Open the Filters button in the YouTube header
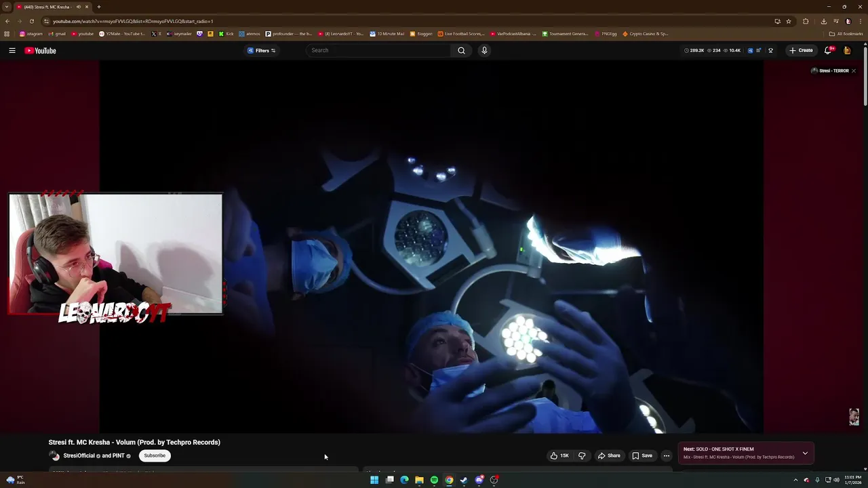Viewport: 868px width, 488px height. pos(262,50)
